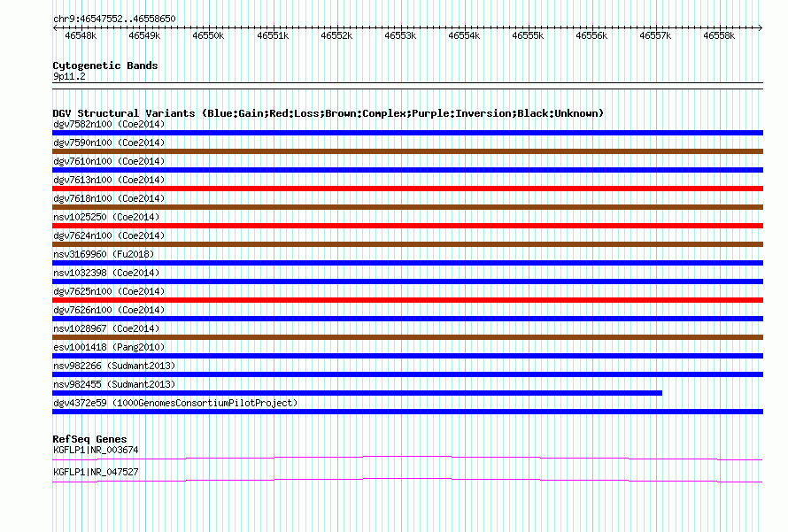Screen dimensions: 788x532
Task: Click the DGV Structural Variants track heading
Action: pos(328,113)
